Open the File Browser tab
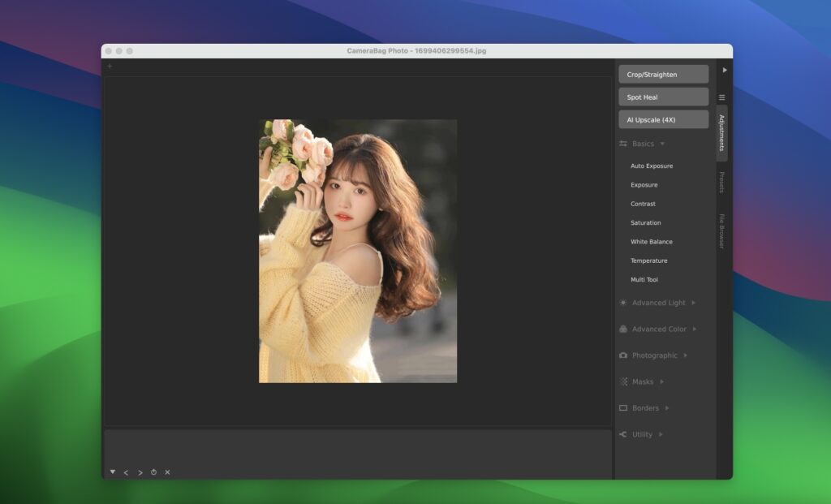This screenshot has height=504, width=831. (721, 230)
